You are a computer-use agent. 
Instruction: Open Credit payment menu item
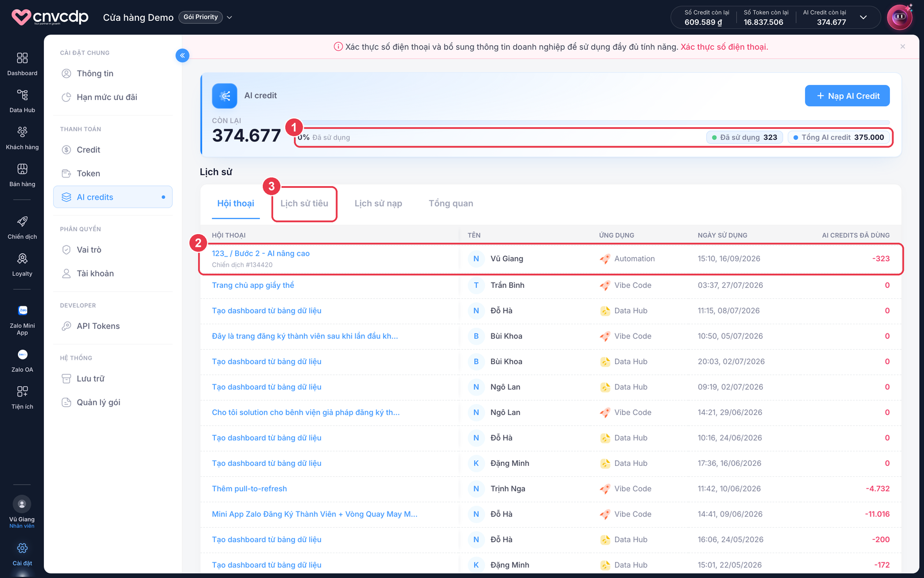pos(113,150)
